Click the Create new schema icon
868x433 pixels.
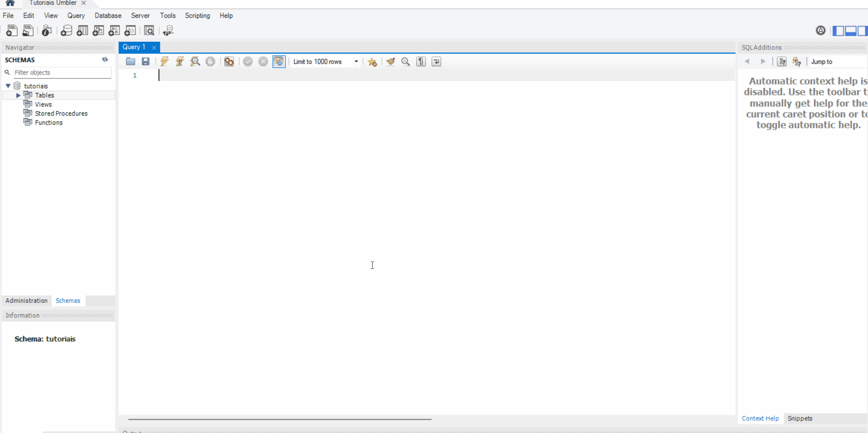tap(66, 30)
